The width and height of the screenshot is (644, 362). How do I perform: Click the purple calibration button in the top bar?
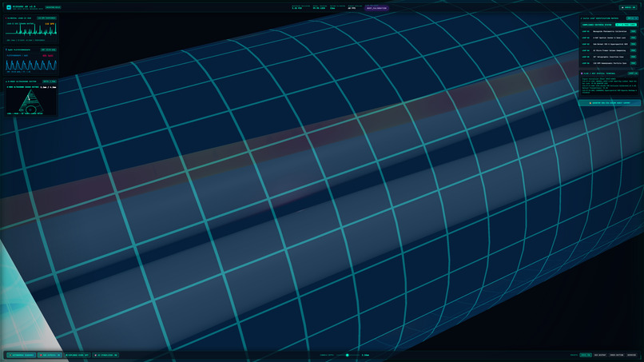(x=376, y=8)
